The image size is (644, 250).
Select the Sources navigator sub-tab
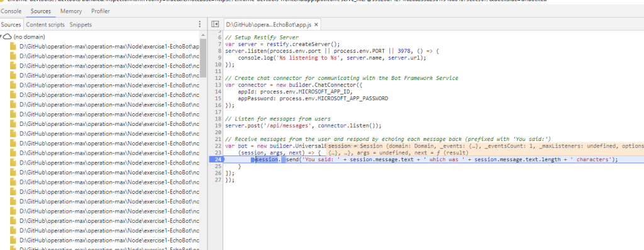[x=11, y=25]
